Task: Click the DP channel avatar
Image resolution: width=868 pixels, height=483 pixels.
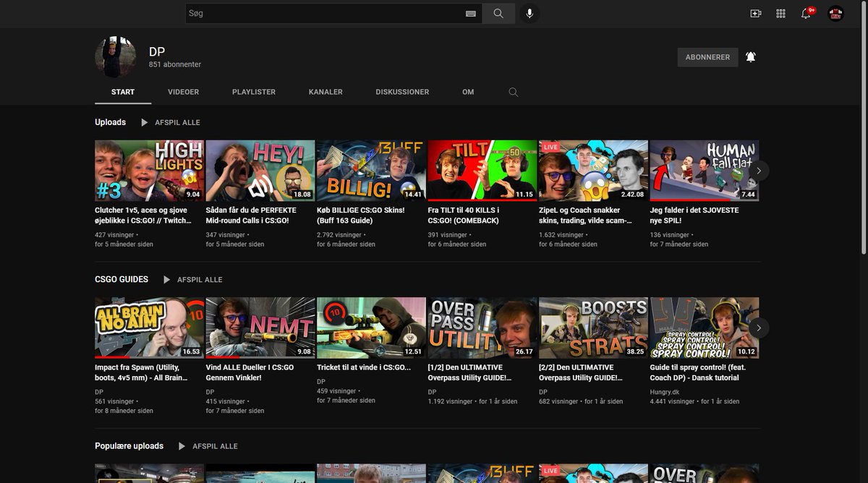Action: (x=116, y=56)
